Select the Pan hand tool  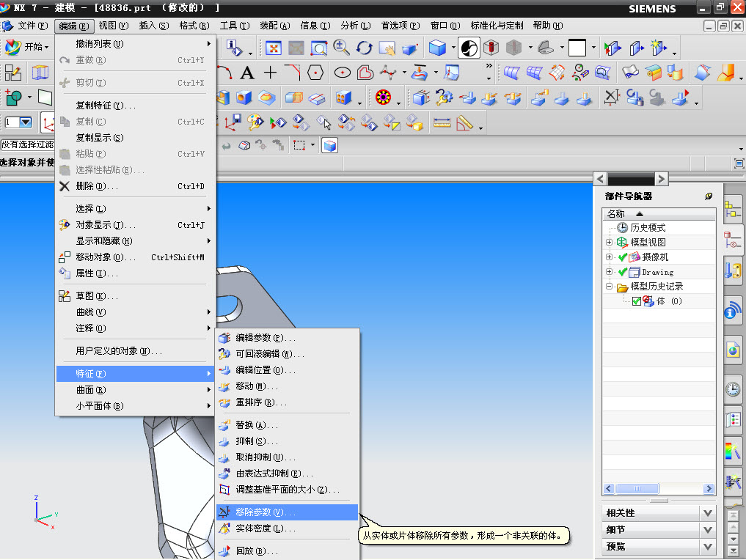point(387,48)
